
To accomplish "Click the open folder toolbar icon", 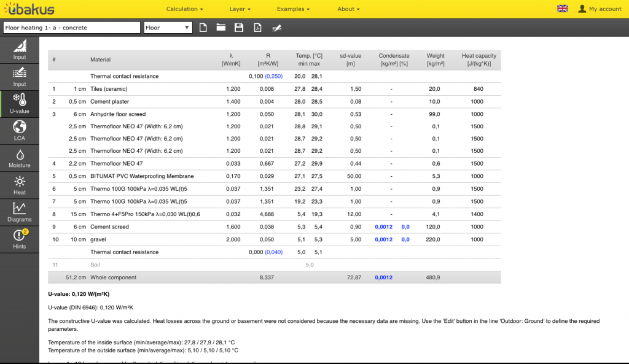I will (221, 28).
